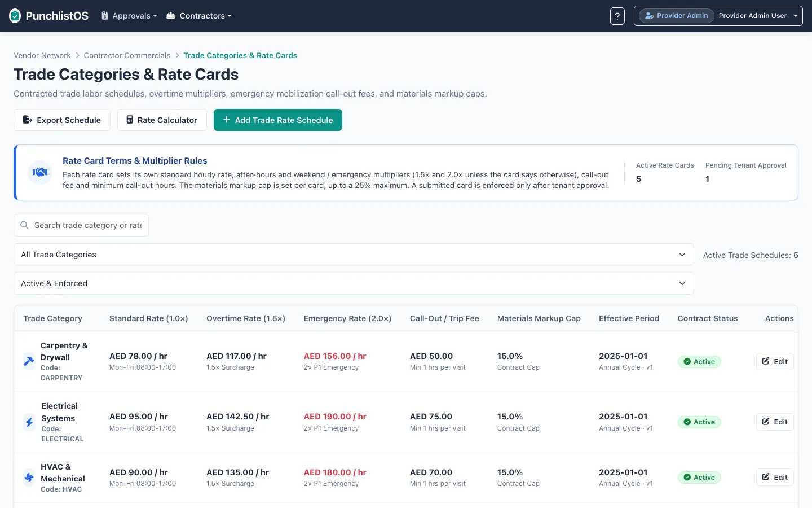Viewport: 812px width, 508px height.
Task: Click the Emergency Rate (2.0×) column header
Action: pyautogui.click(x=347, y=318)
